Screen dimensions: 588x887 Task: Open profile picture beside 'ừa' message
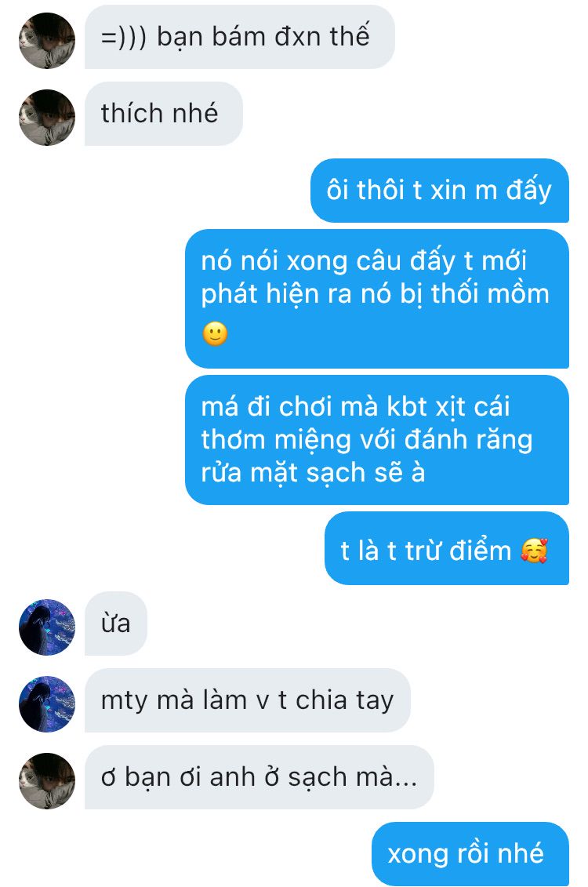47,627
